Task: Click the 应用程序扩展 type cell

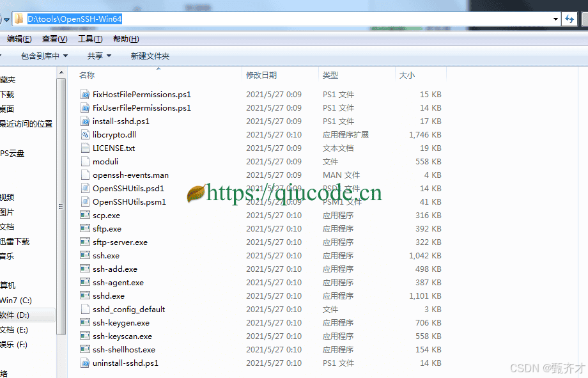Action: pyautogui.click(x=346, y=135)
